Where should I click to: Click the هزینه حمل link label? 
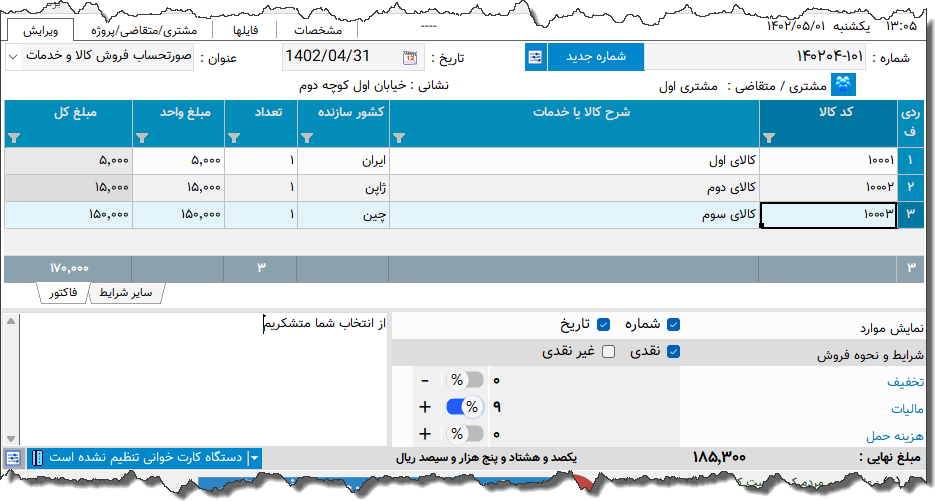coord(894,437)
